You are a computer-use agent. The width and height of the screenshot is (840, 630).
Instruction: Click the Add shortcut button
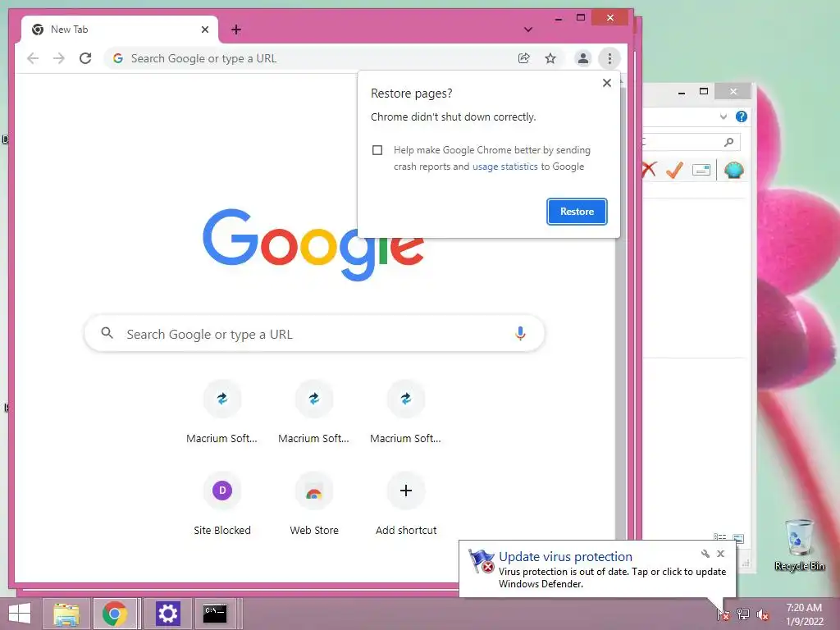[x=405, y=504]
